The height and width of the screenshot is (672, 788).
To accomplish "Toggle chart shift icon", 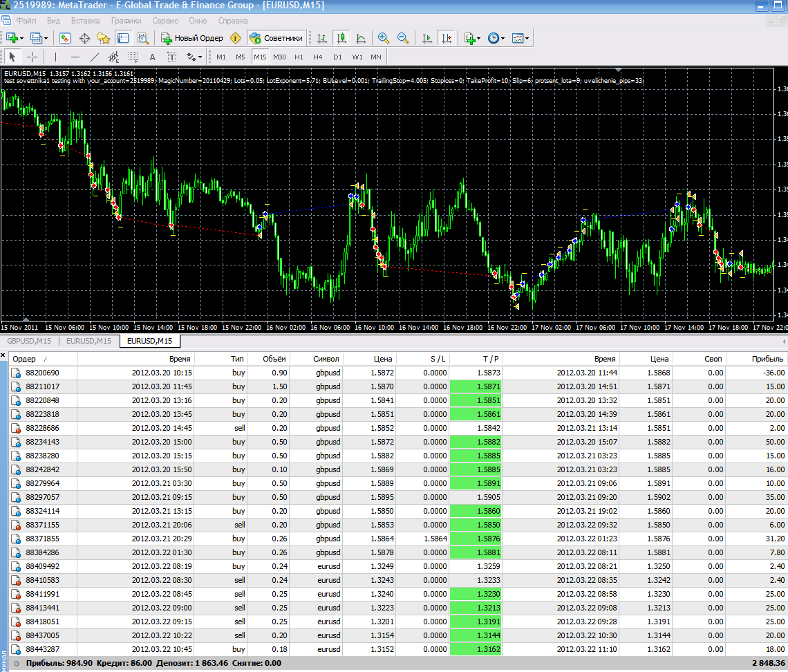I will tap(447, 38).
